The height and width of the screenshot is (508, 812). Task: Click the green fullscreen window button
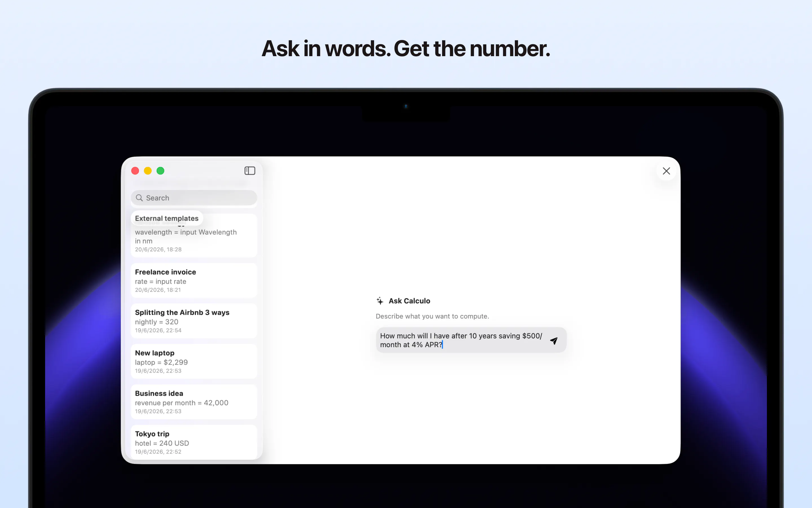[x=160, y=171]
